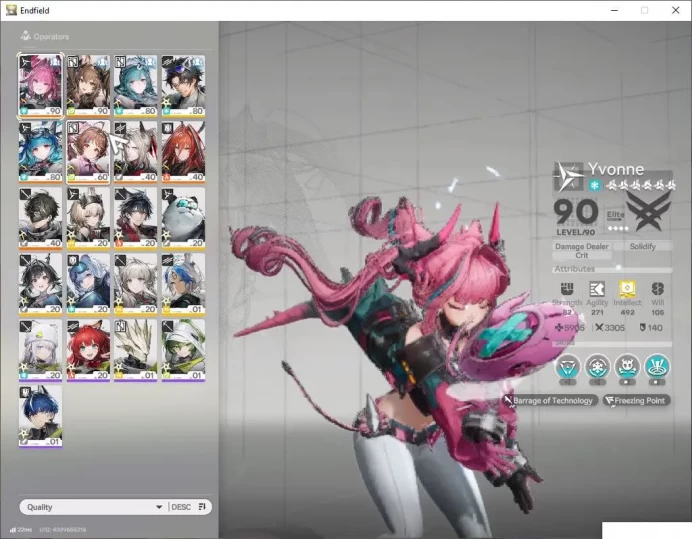Select the fourth ultimate skill icon
692x539 pixels.
pyautogui.click(x=657, y=366)
